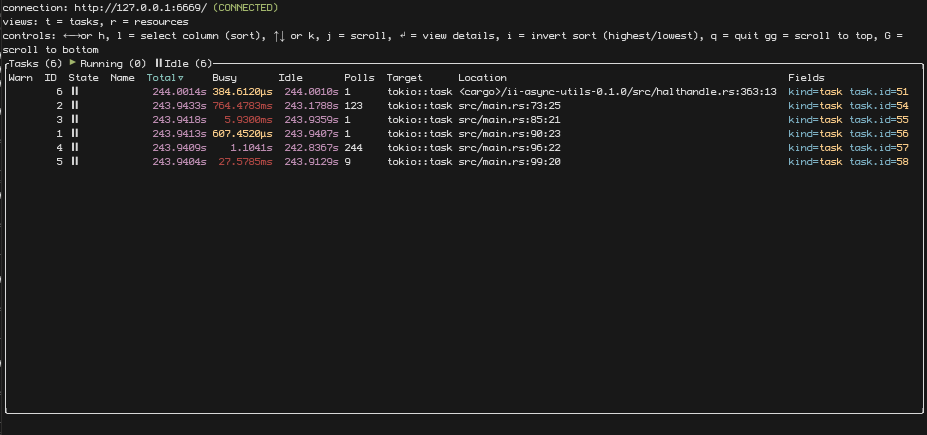
Task: Click the idle pause icon for task ID 2
Action: [74, 106]
